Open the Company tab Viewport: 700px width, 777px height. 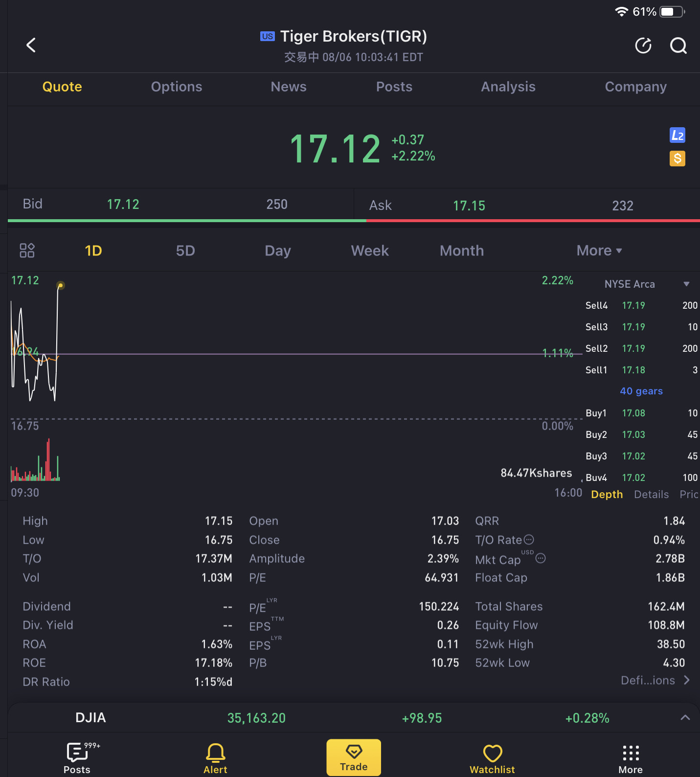click(x=636, y=87)
